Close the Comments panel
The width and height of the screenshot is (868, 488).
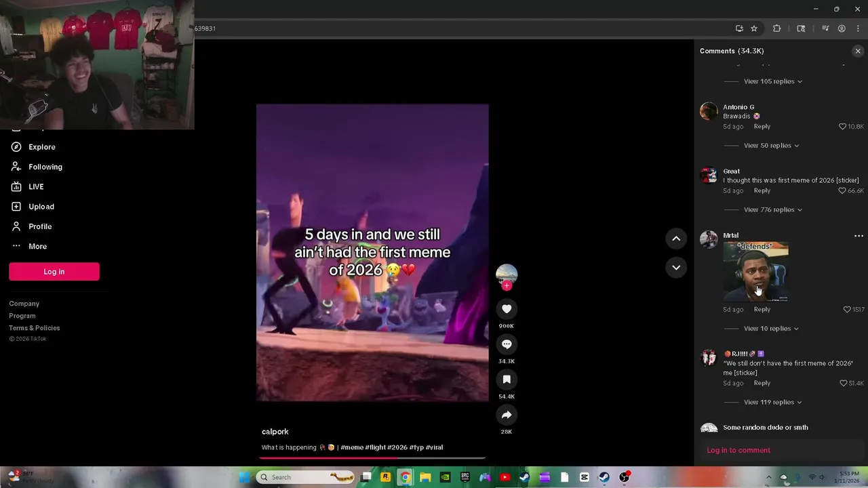(858, 51)
